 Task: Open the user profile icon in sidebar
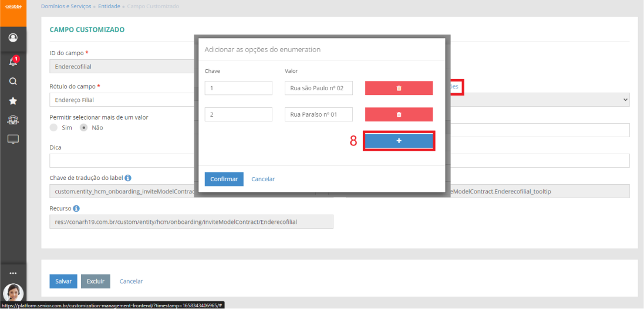click(x=13, y=38)
